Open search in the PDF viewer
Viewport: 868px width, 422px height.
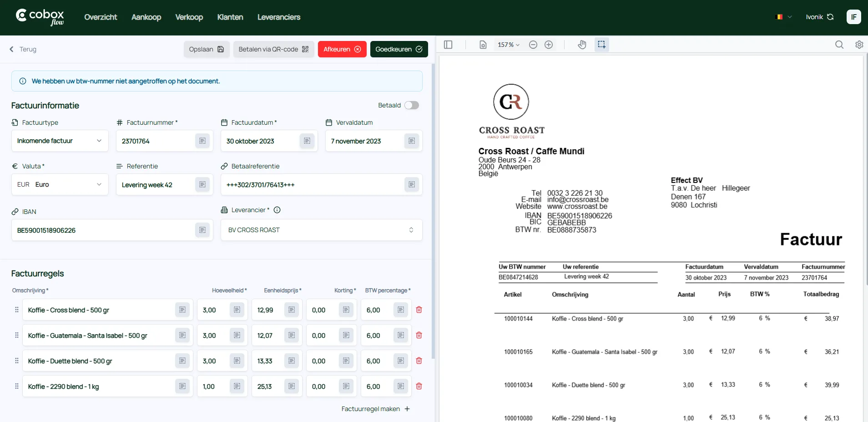839,45
